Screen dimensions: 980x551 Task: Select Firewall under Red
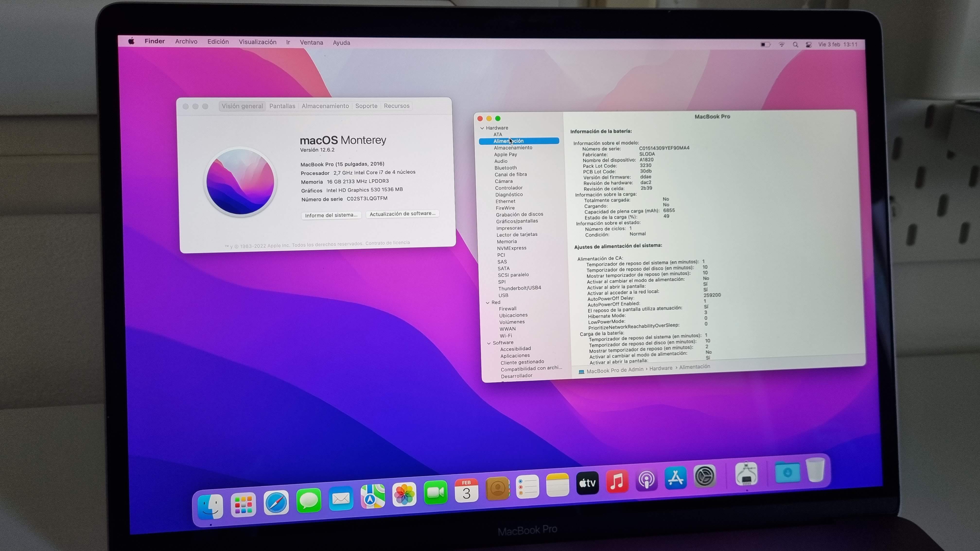point(507,309)
